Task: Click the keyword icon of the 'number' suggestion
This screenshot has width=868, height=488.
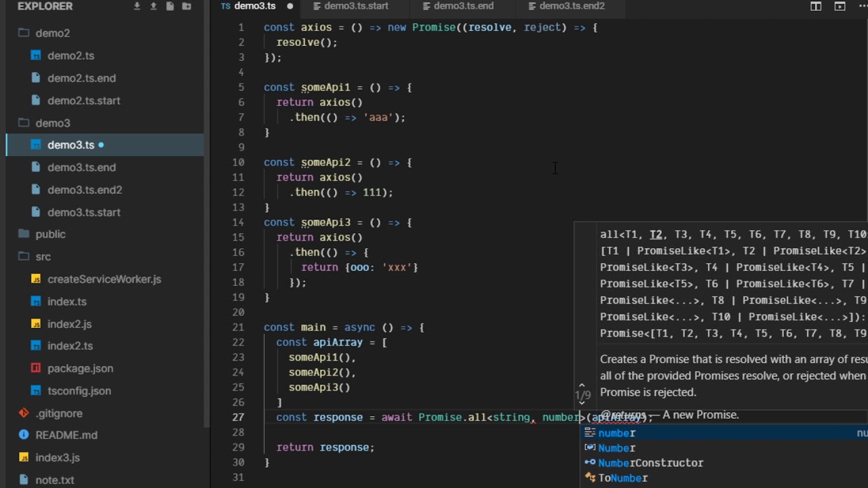Action: point(590,433)
